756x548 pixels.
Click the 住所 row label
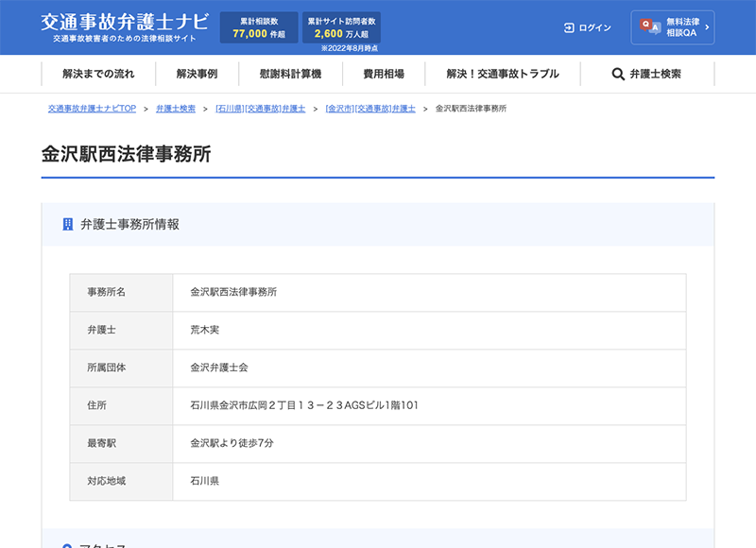96,405
